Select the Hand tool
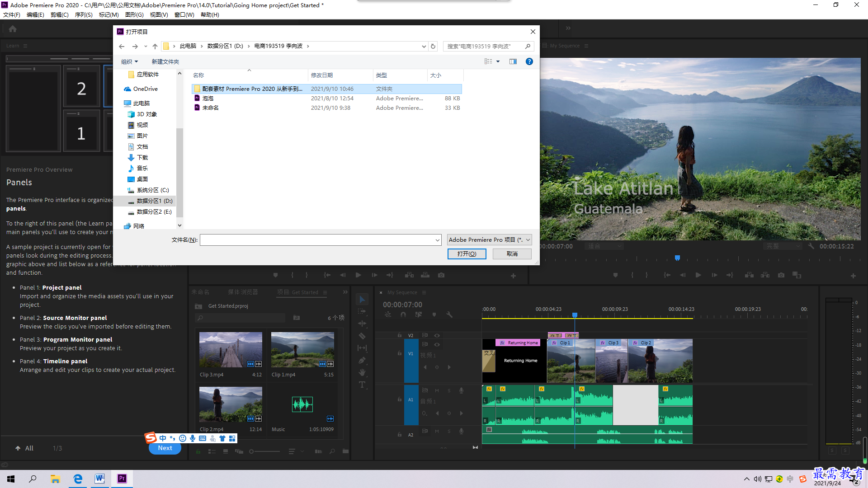 362,372
